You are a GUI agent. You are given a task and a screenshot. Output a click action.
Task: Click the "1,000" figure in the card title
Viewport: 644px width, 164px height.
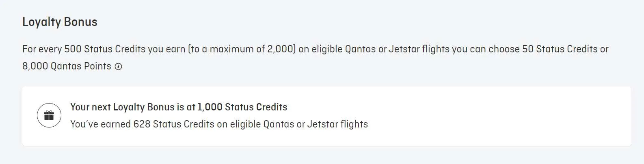210,107
